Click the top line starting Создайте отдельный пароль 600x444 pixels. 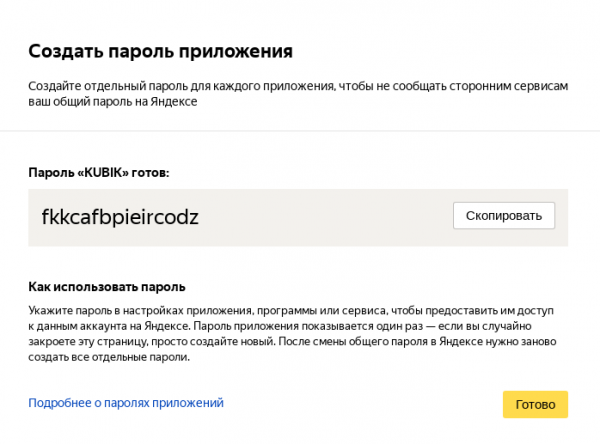point(298,86)
